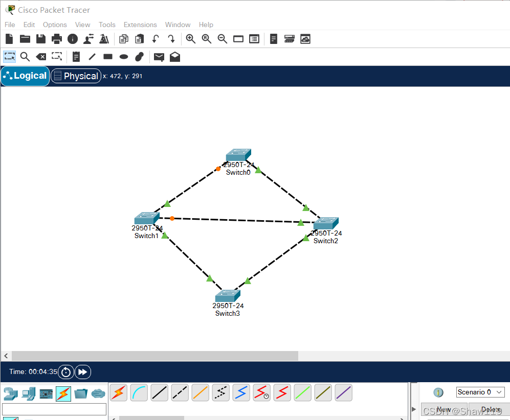Open the Options menu
The height and width of the screenshot is (420, 510).
(55, 25)
